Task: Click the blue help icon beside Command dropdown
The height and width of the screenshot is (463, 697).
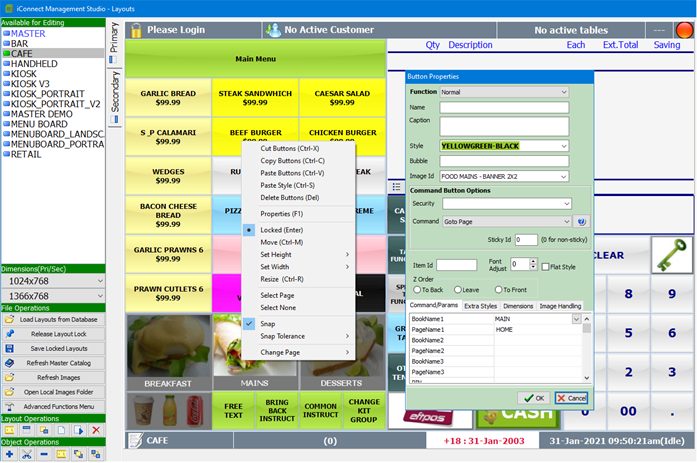Action: (581, 221)
